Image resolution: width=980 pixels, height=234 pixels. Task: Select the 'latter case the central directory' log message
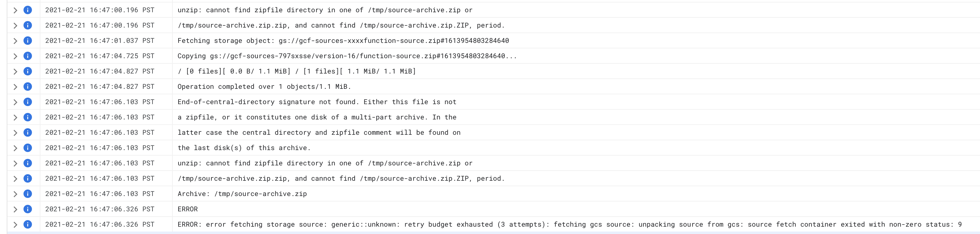point(319,132)
